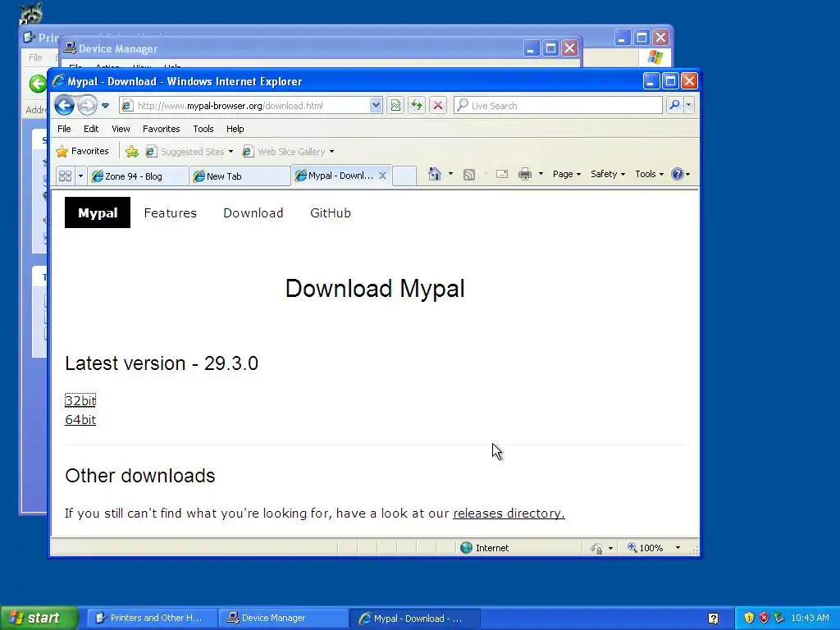Download the 64bit version
Image resolution: width=840 pixels, height=630 pixels.
(x=80, y=419)
